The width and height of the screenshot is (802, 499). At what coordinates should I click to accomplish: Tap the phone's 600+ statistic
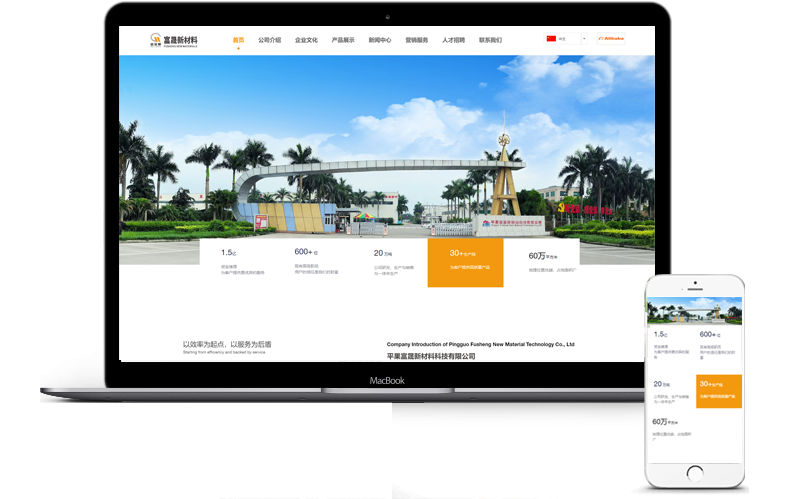(718, 344)
